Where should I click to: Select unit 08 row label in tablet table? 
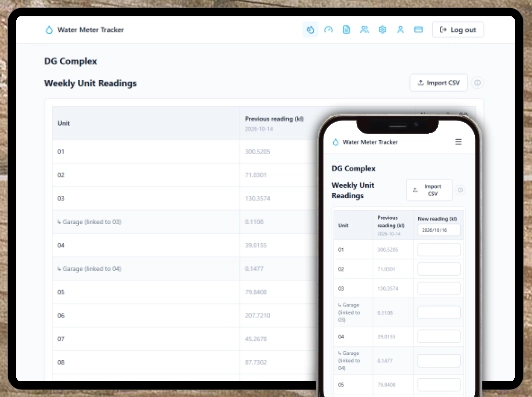tap(61, 362)
